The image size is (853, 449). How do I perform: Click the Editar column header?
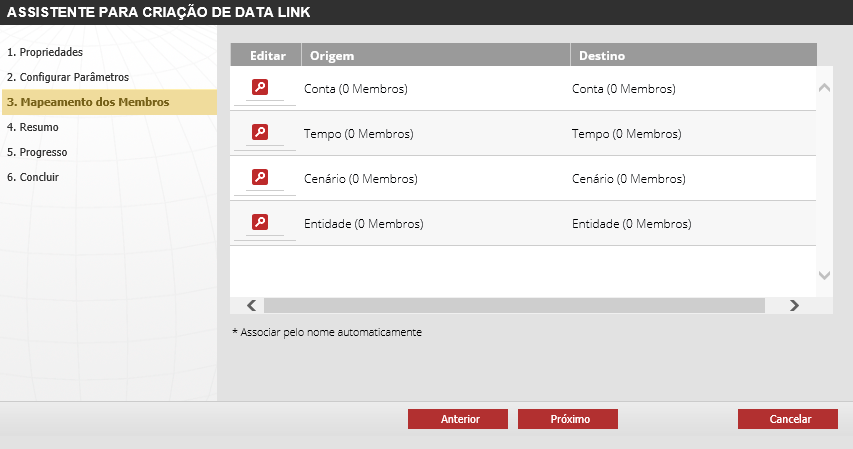[266, 55]
